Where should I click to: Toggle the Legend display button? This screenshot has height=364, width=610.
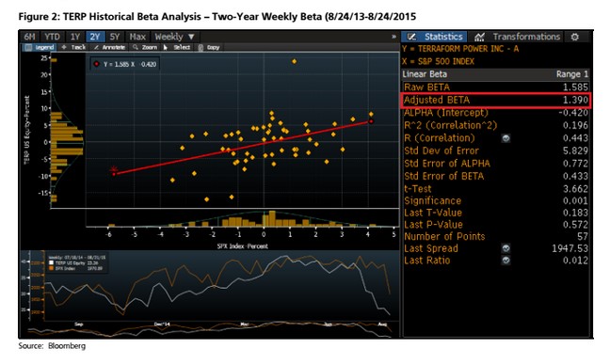(40, 47)
